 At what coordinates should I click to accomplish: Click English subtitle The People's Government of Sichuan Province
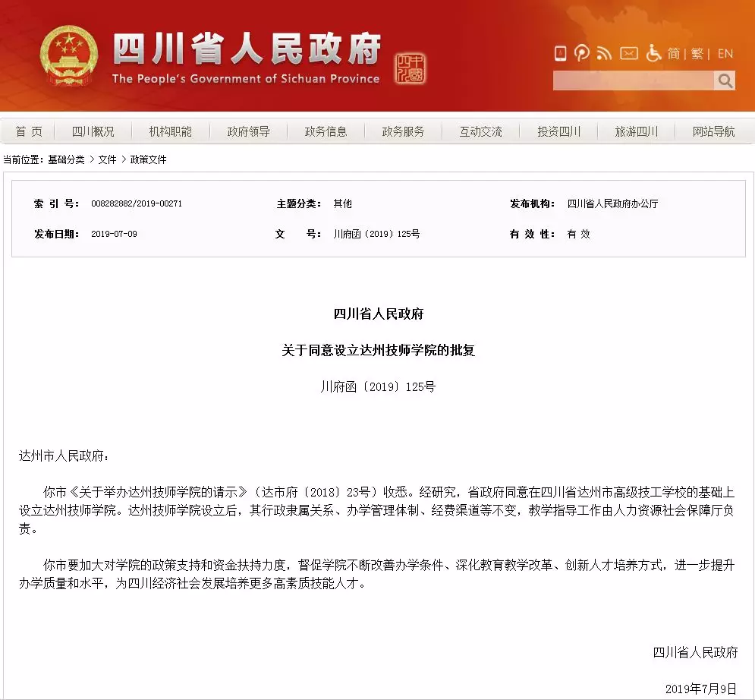coord(246,78)
